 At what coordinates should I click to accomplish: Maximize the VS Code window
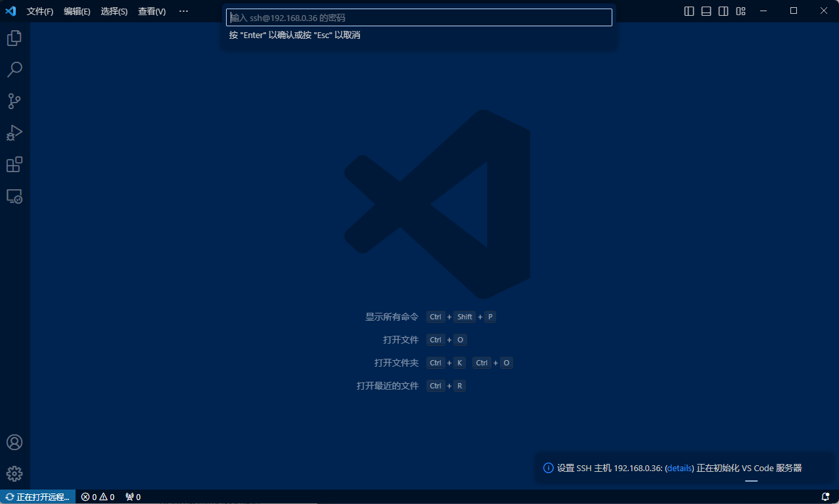click(x=794, y=11)
